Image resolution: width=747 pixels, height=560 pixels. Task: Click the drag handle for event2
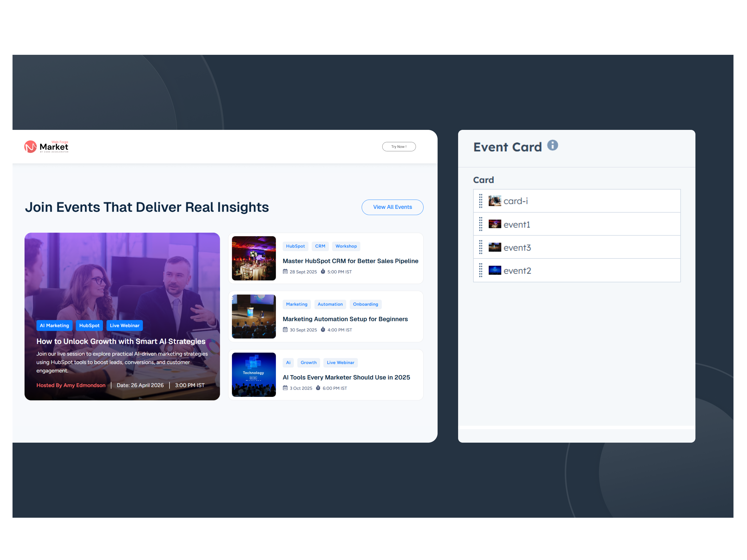click(x=481, y=270)
